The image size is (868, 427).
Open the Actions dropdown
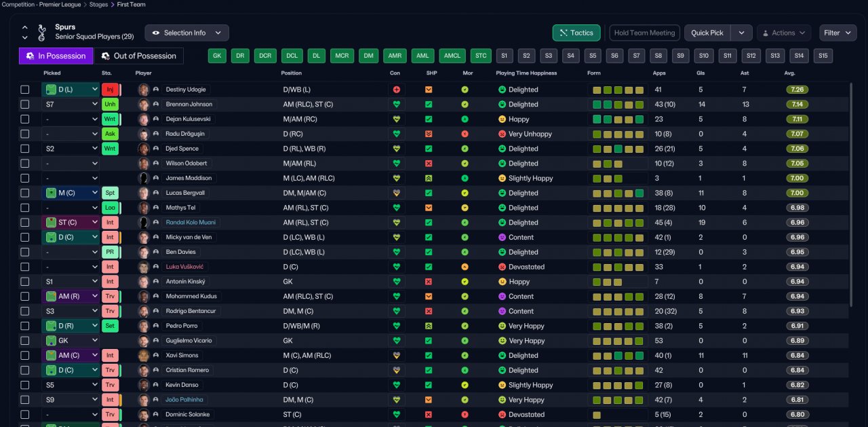(x=783, y=33)
